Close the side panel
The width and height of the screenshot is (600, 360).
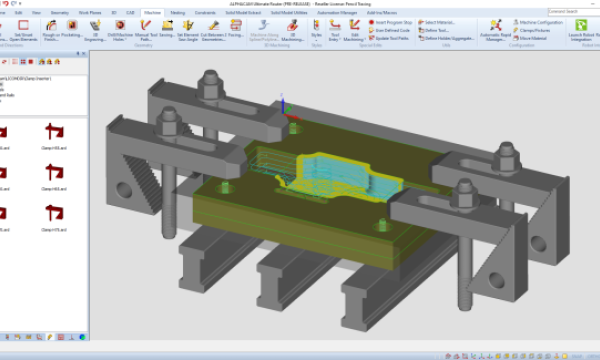click(84, 54)
